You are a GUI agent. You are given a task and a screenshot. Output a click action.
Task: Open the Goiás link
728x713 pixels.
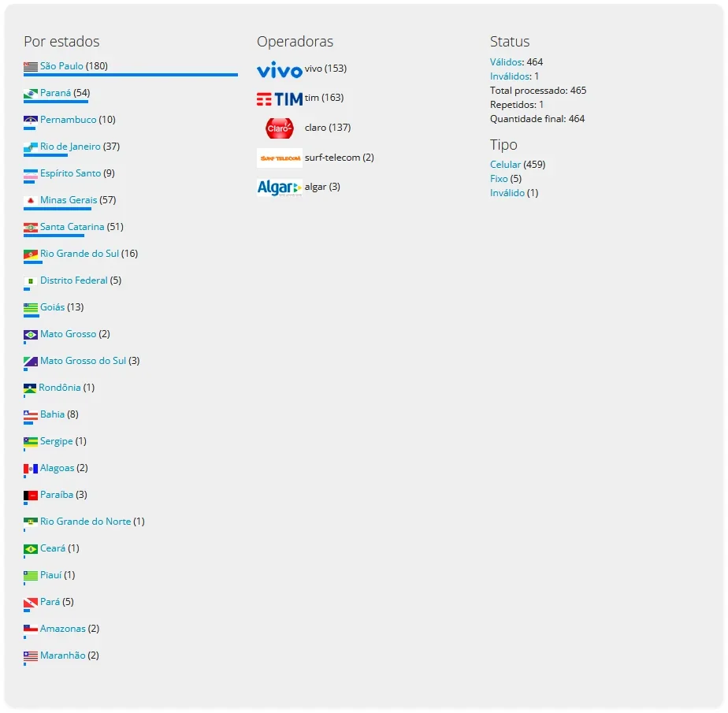(53, 307)
